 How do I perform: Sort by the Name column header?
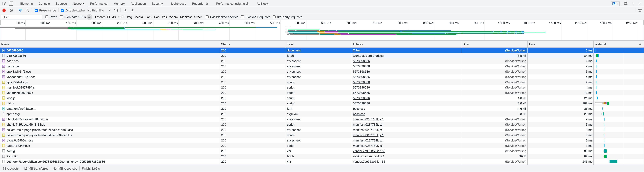click(x=110, y=44)
